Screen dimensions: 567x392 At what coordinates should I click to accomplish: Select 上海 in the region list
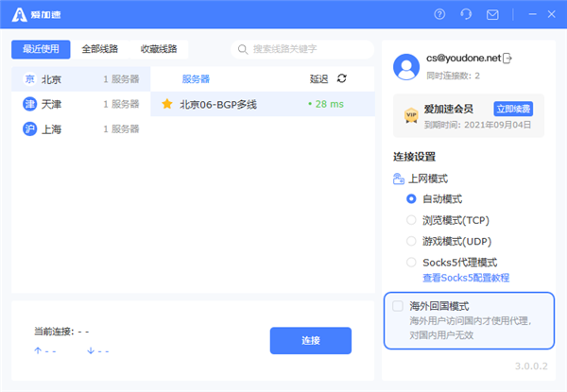[x=81, y=129]
